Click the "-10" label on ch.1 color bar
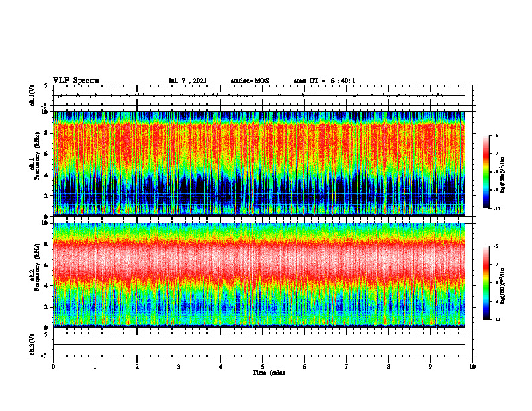This screenshot has height=411, width=532. pyautogui.click(x=496, y=209)
